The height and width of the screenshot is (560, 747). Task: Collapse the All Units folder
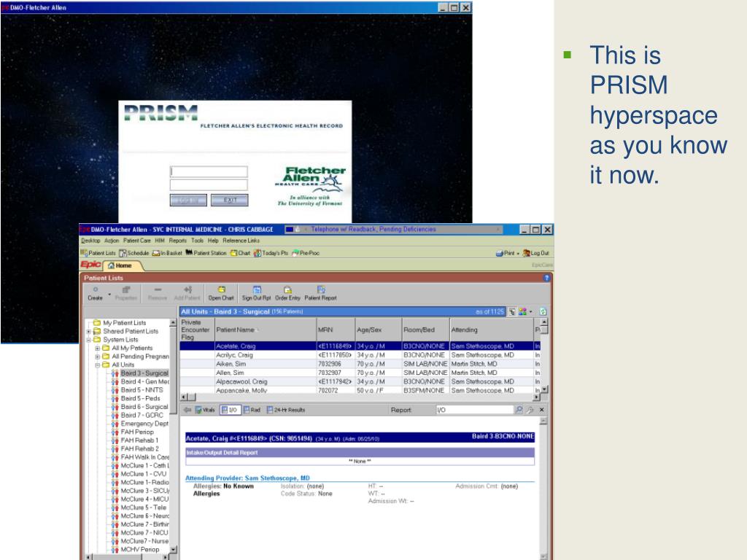coord(97,365)
